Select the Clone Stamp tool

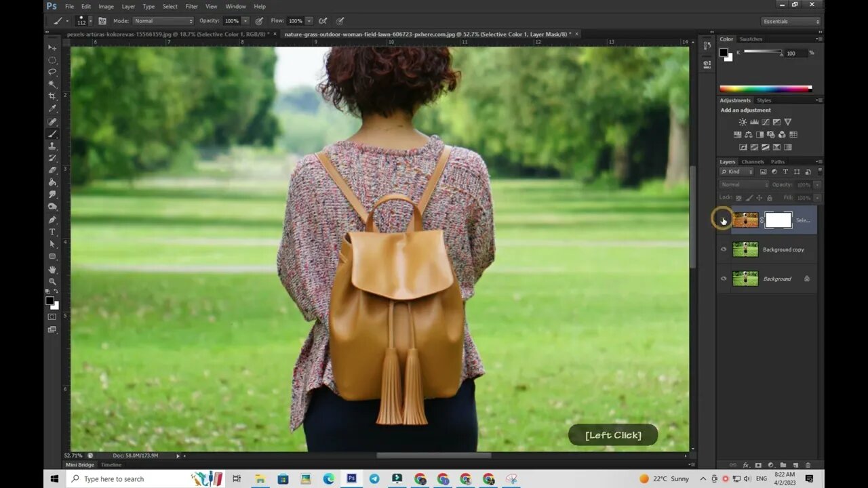tap(52, 146)
